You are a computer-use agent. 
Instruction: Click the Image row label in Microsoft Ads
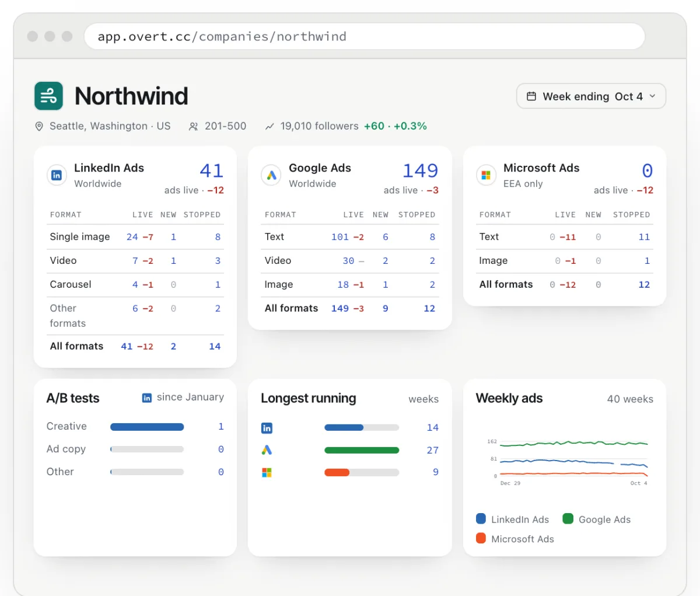[x=494, y=260]
